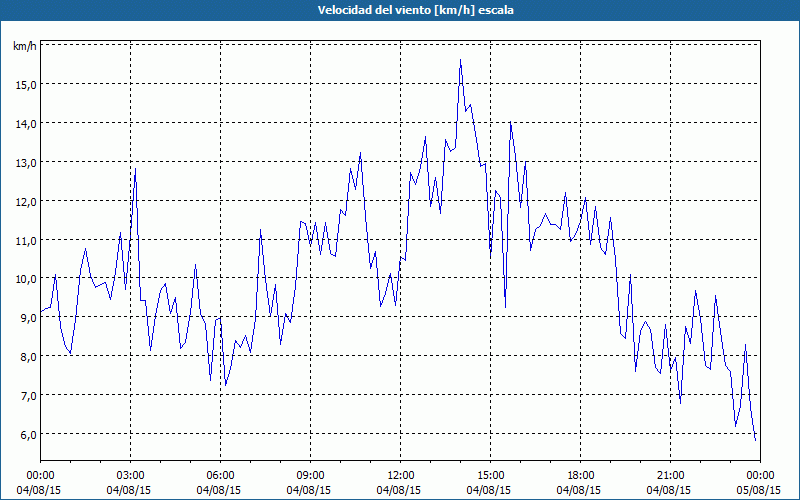Image resolution: width=800 pixels, height=500 pixels.
Task: Click the chart title 'Velocidad del viento [km/h] escala'
Action: 415,10
